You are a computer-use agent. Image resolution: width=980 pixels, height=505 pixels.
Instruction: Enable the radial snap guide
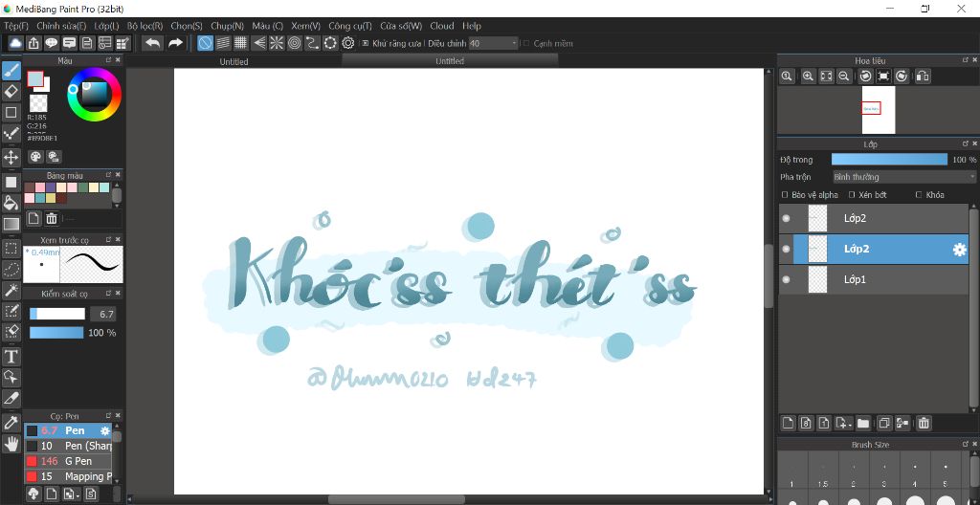pyautogui.click(x=277, y=43)
